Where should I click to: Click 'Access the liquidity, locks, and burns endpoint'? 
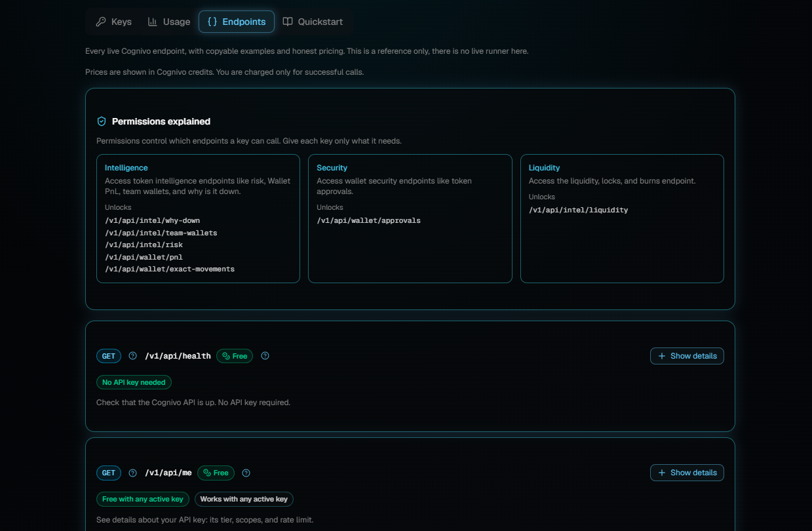pyautogui.click(x=612, y=181)
